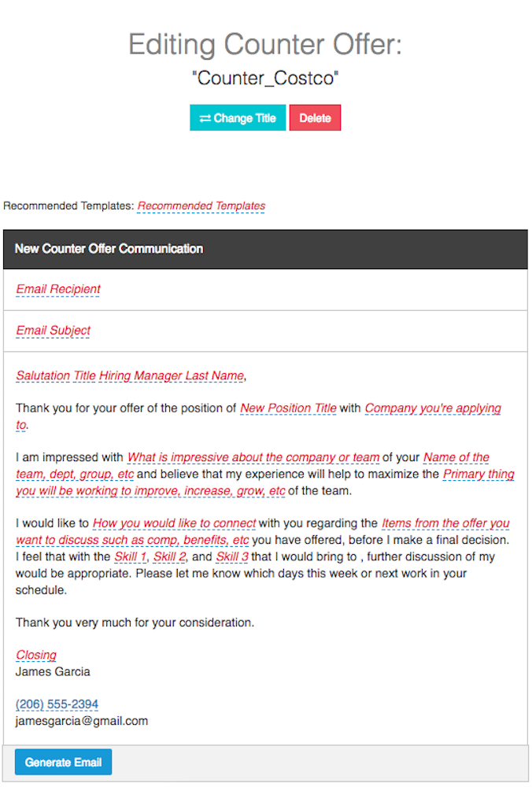This screenshot has width=532, height=787.
Task: Click the Name of the team placeholder
Action: [x=456, y=457]
